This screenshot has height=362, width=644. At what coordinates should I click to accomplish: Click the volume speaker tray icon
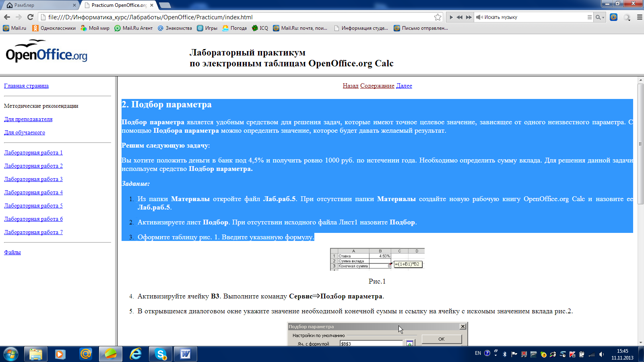coord(601,354)
